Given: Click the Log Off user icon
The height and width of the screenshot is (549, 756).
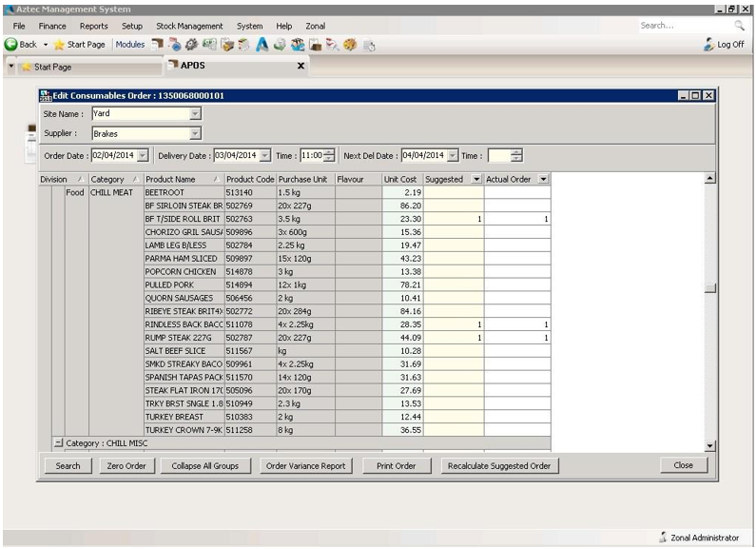Looking at the screenshot, I should coord(708,45).
